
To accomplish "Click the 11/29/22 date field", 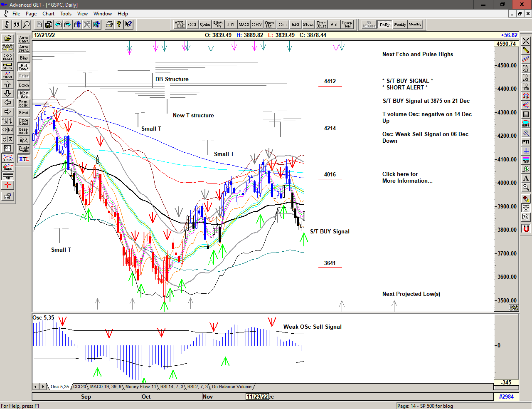I will click(x=257, y=397).
